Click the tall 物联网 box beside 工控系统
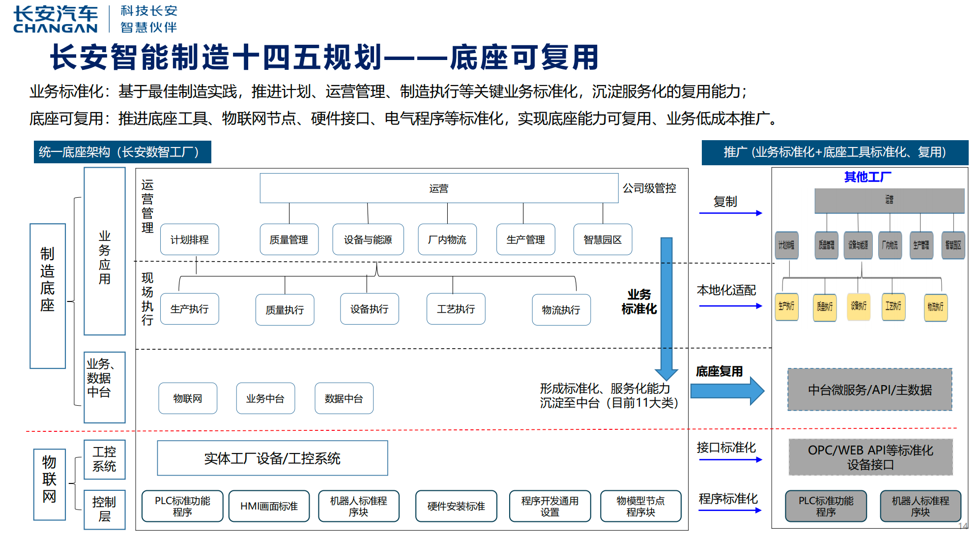980x541 pixels. point(49,484)
